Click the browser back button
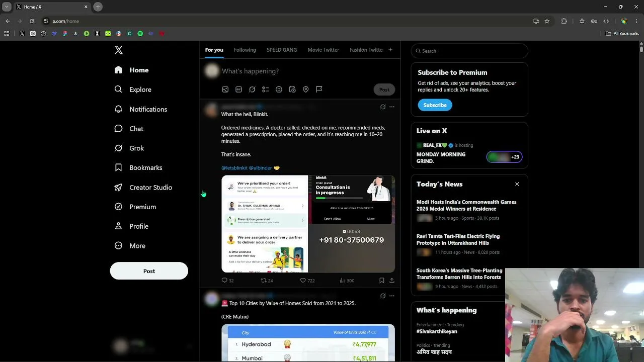Image resolution: width=644 pixels, height=362 pixels. pos(8,21)
